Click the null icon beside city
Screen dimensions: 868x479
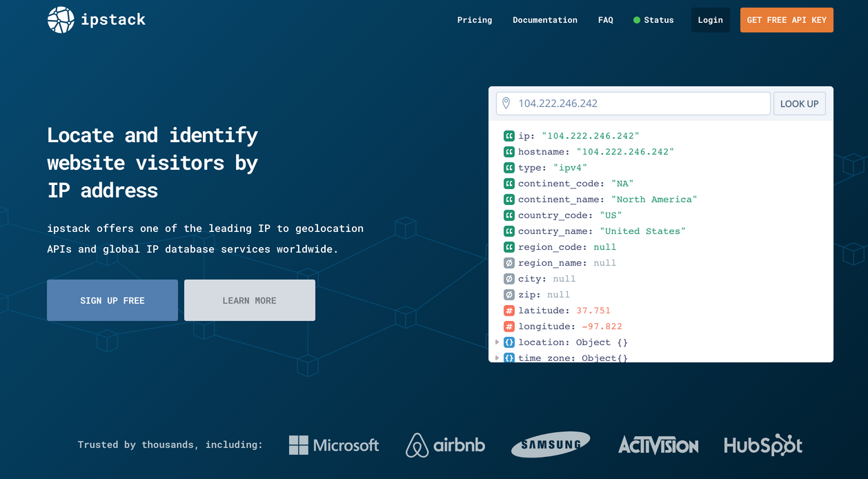[x=509, y=279]
